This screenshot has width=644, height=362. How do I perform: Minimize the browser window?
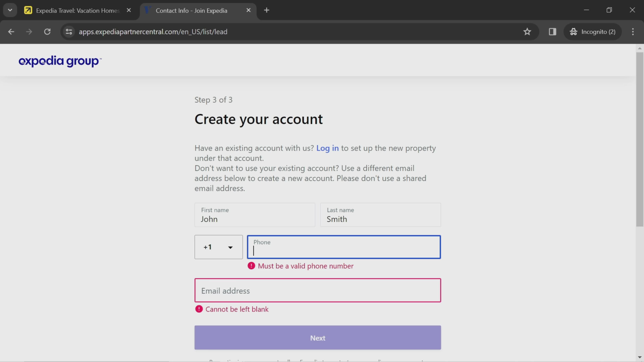click(x=586, y=10)
